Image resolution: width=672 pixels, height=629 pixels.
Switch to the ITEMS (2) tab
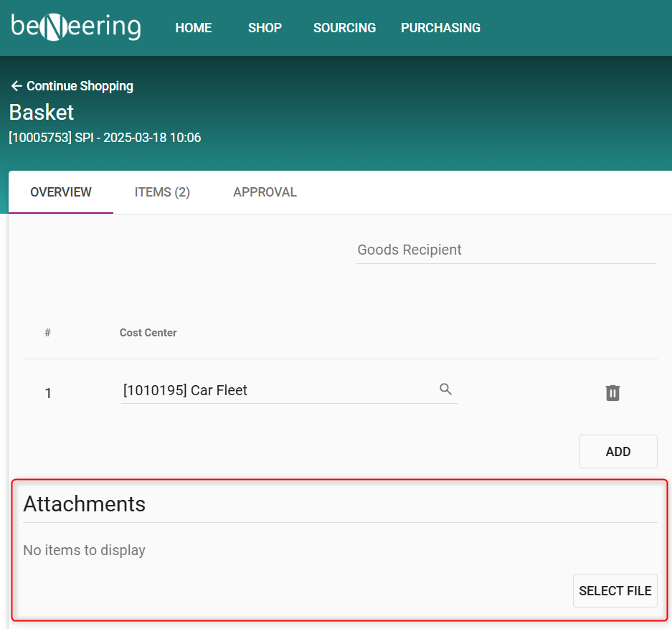[x=162, y=192]
